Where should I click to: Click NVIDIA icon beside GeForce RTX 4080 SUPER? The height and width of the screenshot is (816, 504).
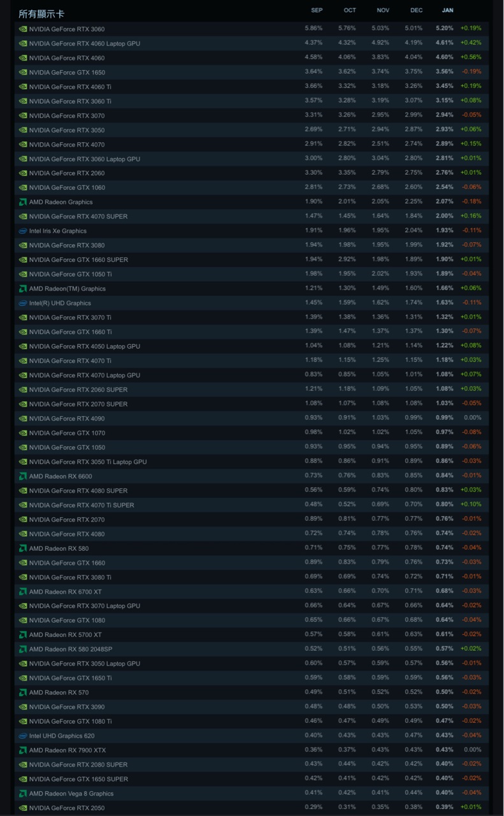pyautogui.click(x=23, y=490)
